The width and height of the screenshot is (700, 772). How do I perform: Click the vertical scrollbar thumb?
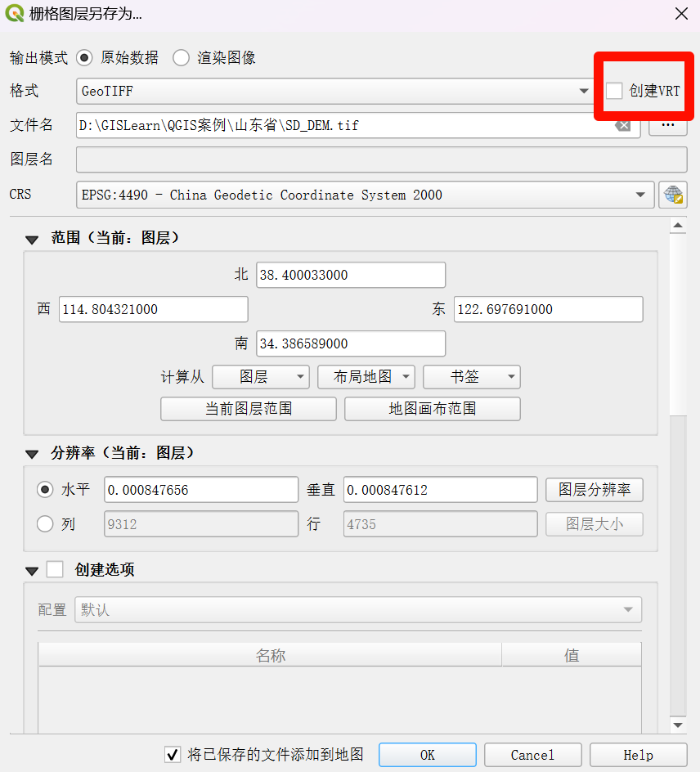678,325
